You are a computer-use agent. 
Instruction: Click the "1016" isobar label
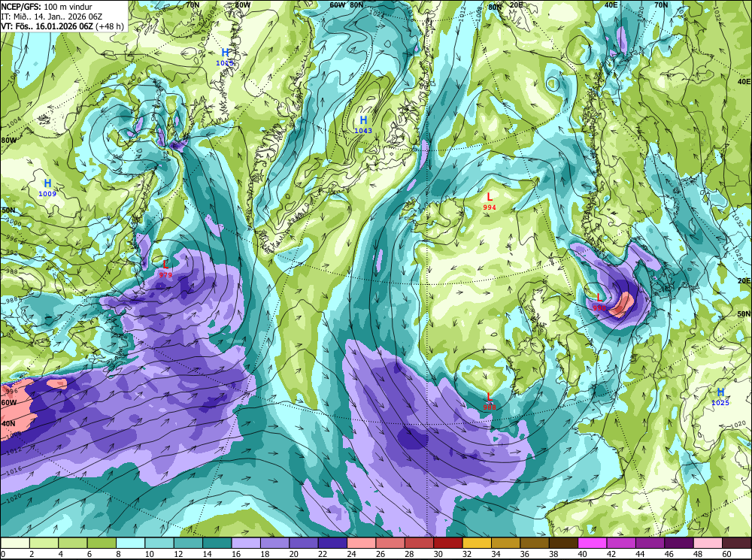point(14,471)
